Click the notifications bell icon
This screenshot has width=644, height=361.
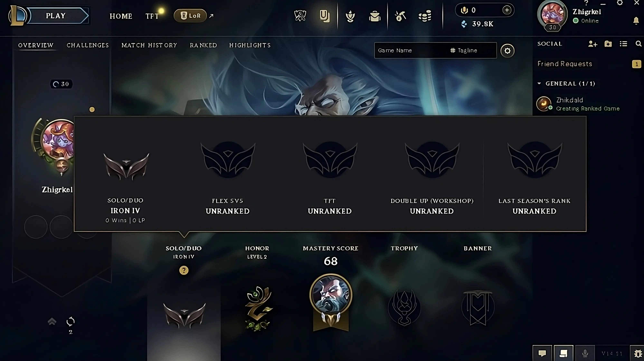coord(636,20)
